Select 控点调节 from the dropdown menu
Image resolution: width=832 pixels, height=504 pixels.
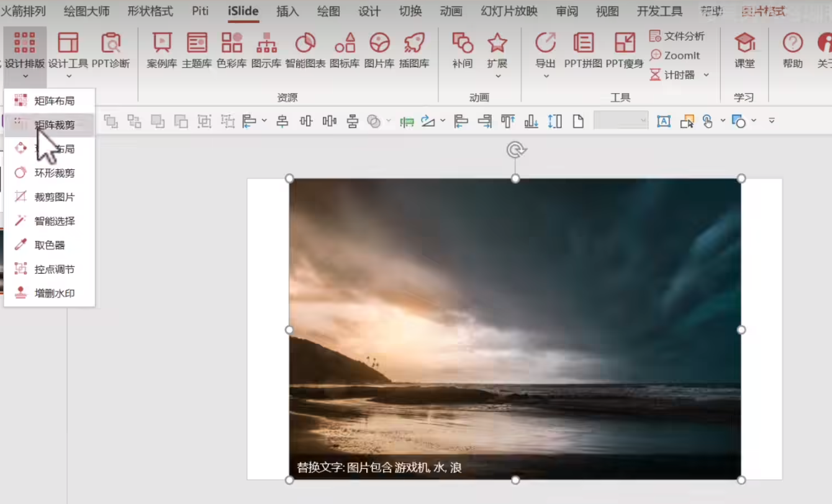point(50,269)
